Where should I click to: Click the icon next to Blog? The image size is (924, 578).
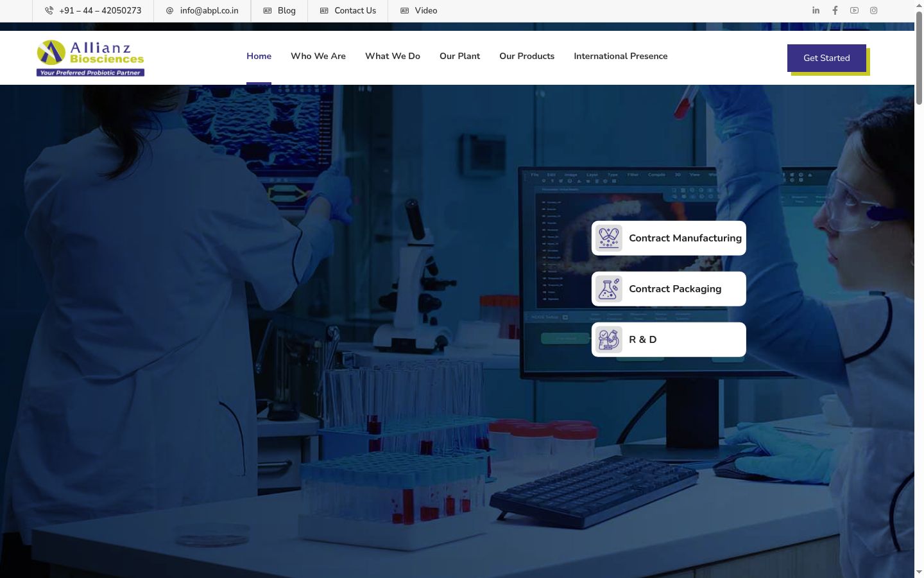click(x=268, y=10)
